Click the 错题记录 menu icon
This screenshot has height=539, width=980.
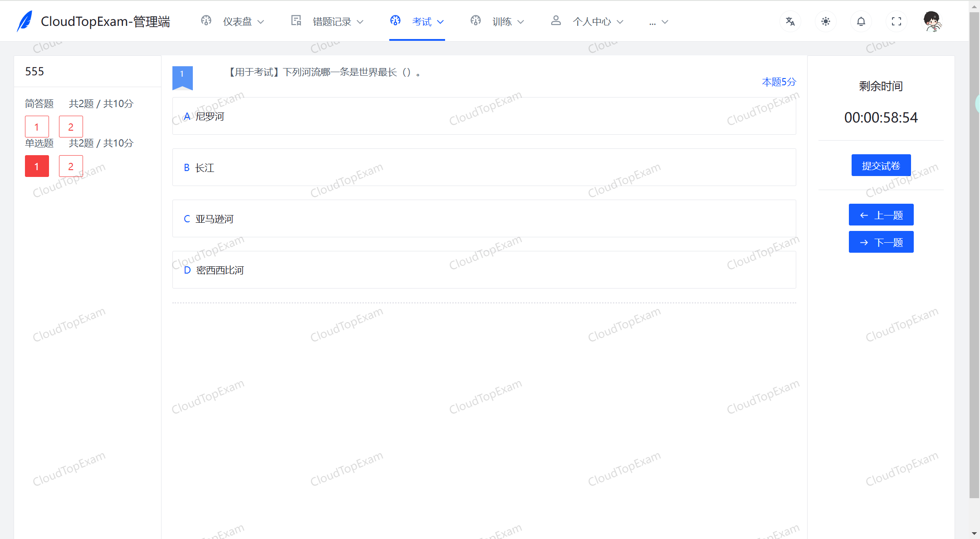coord(296,21)
